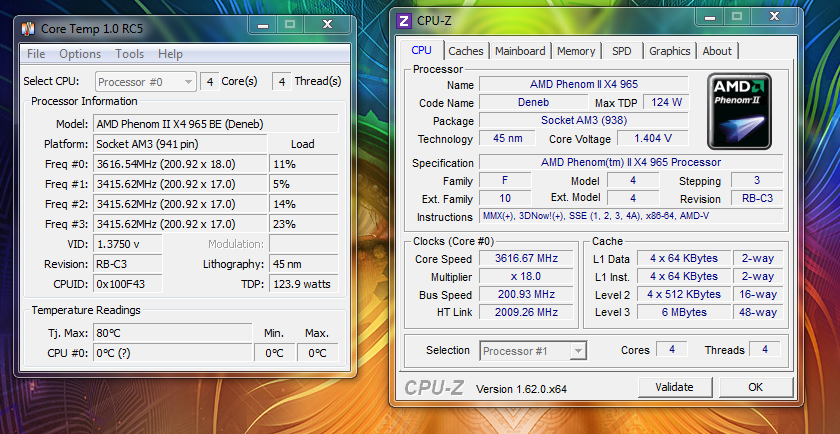Click the Ext. Family value 10

coord(505,198)
